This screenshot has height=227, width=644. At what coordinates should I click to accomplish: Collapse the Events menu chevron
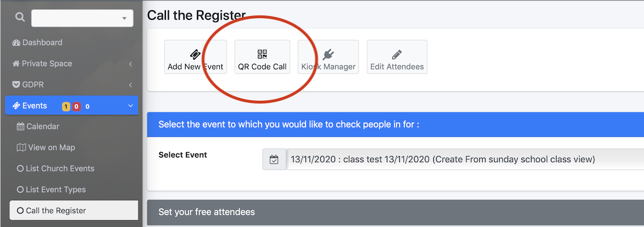(x=130, y=106)
